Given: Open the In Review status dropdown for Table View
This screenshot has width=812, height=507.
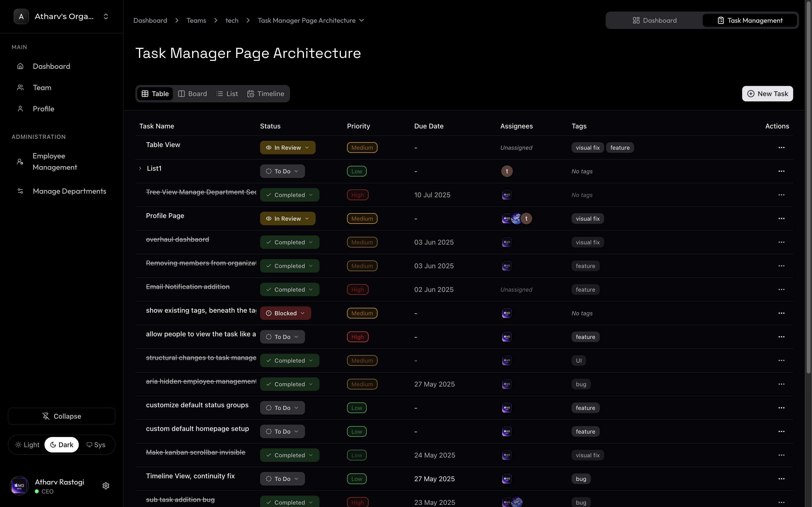Looking at the screenshot, I should 287,148.
